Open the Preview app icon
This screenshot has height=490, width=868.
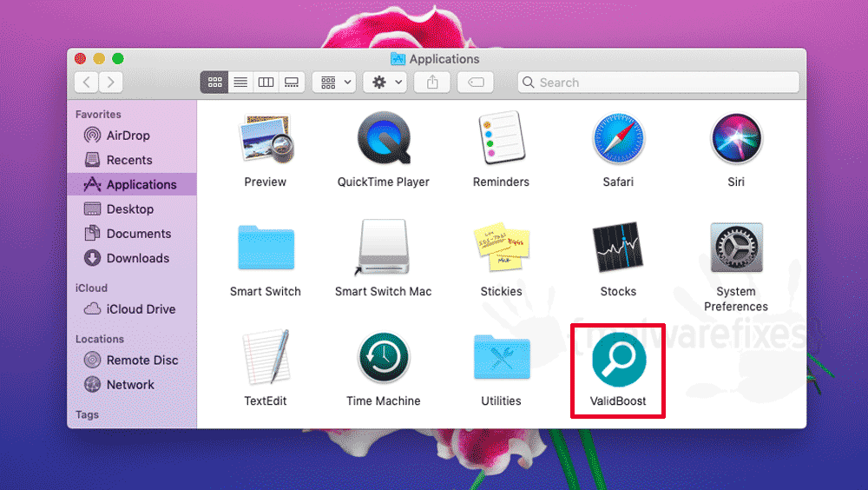click(266, 139)
